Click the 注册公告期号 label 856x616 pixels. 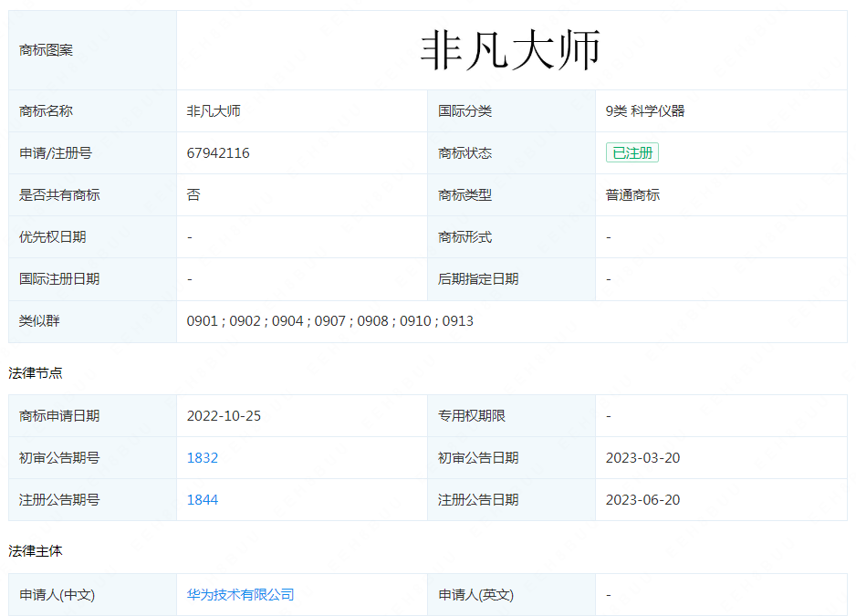[x=59, y=500]
